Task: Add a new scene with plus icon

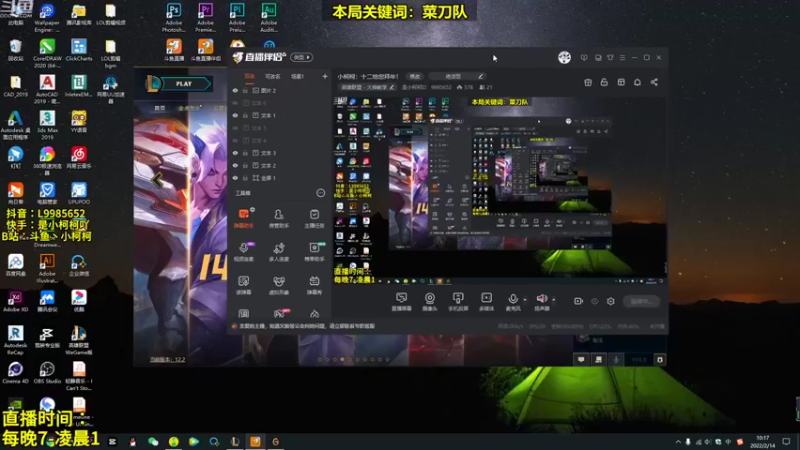Action: pos(324,77)
